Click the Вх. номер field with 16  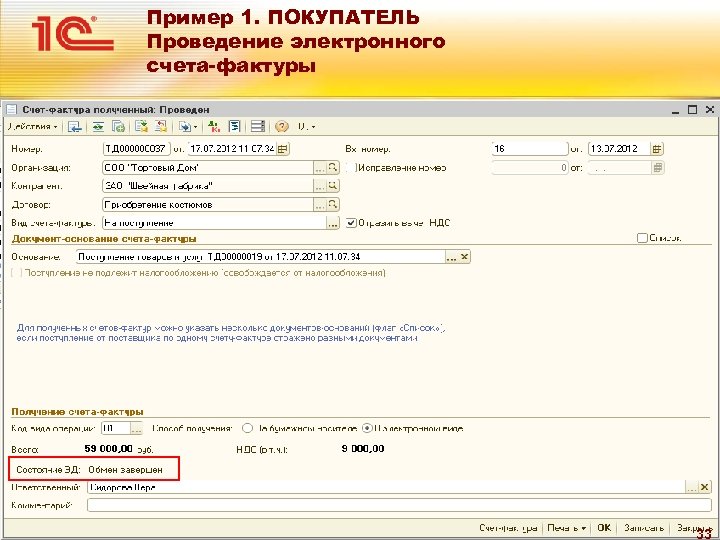coord(529,149)
